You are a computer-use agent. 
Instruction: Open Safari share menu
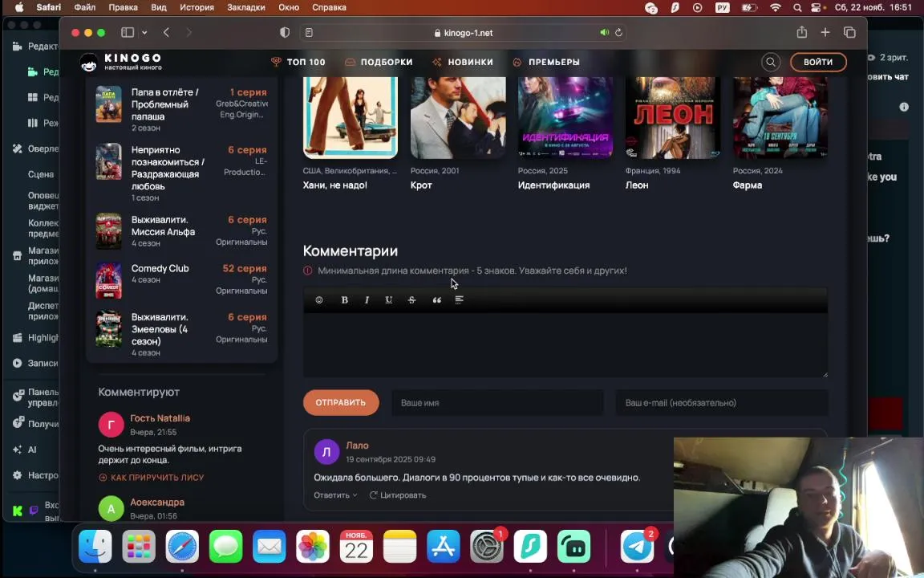[x=801, y=32]
